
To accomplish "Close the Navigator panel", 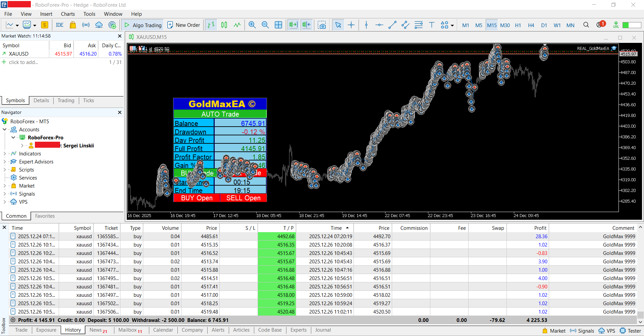I will [x=120, y=112].
